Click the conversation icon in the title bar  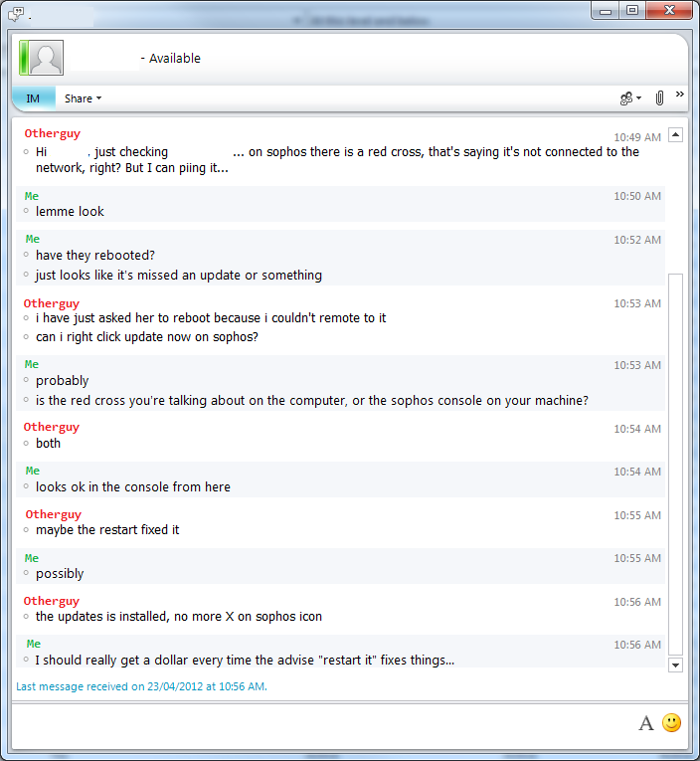15,12
